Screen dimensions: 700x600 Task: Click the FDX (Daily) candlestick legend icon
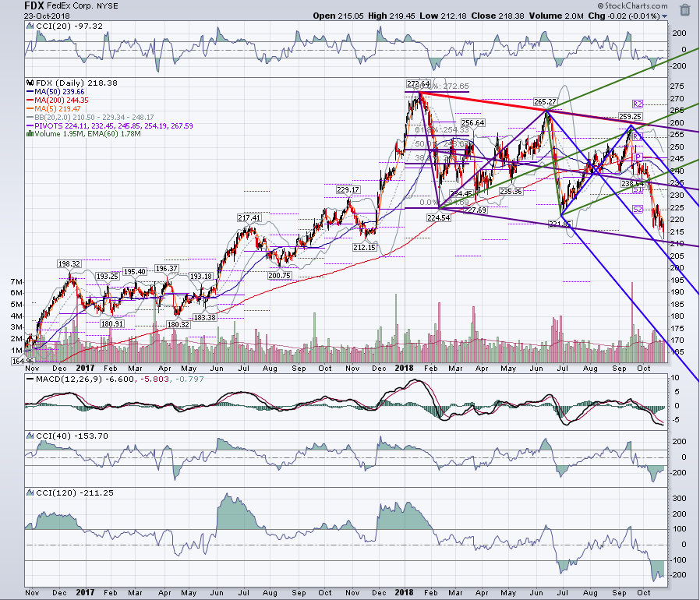pyautogui.click(x=30, y=83)
